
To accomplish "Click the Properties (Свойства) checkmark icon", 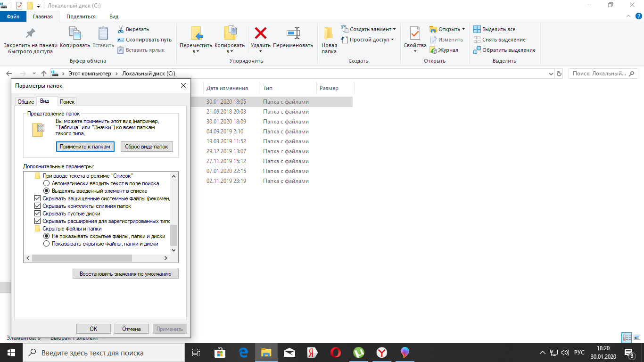I will pos(415,34).
